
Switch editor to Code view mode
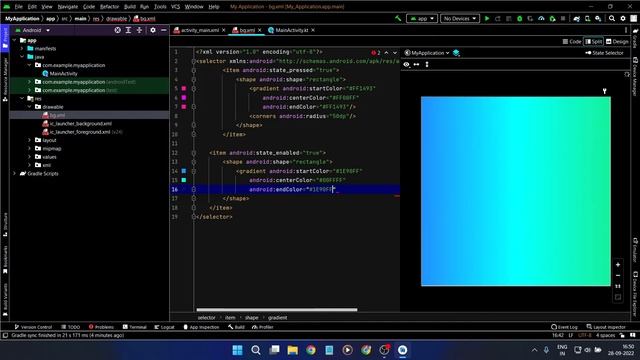click(x=572, y=42)
